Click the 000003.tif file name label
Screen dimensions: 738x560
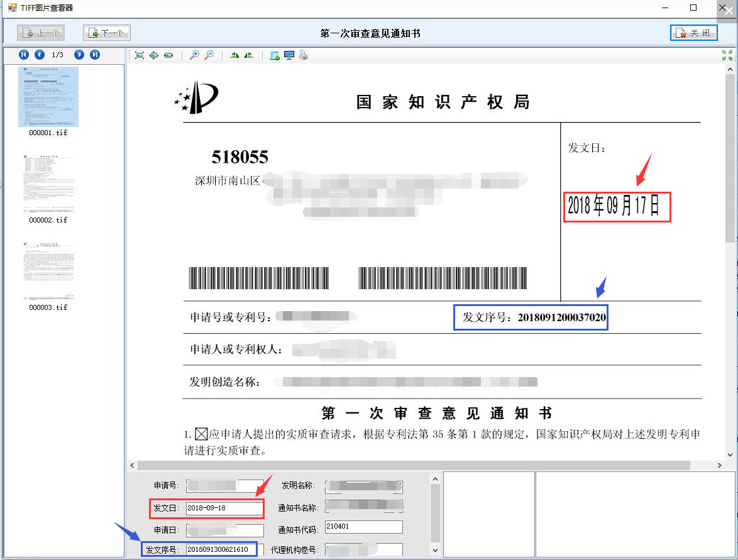point(48,307)
